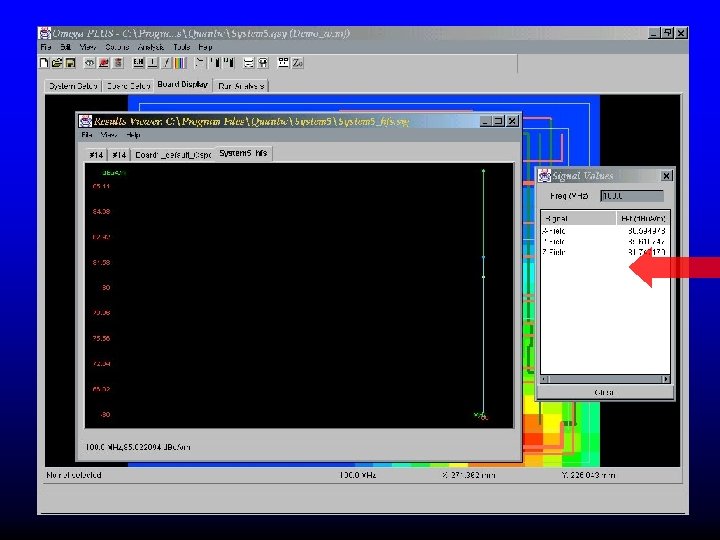
Task: Click the X coordinate readout in status bar
Action: coord(469,475)
